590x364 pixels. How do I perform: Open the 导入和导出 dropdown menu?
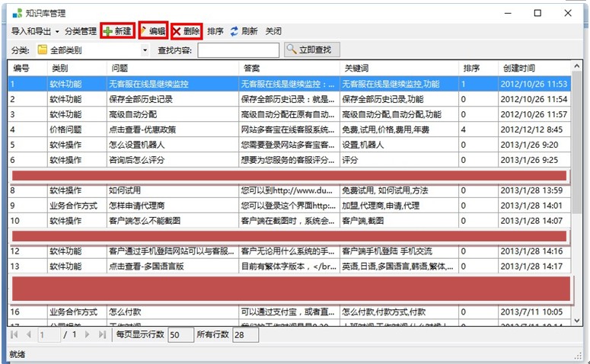pos(35,31)
